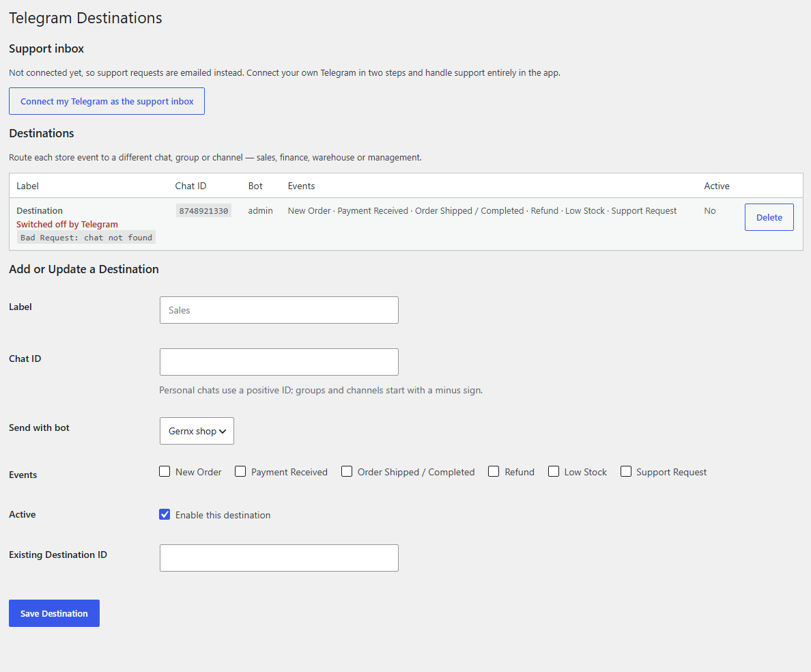811x672 pixels.
Task: Focus the Label input field
Action: pyautogui.click(x=279, y=310)
